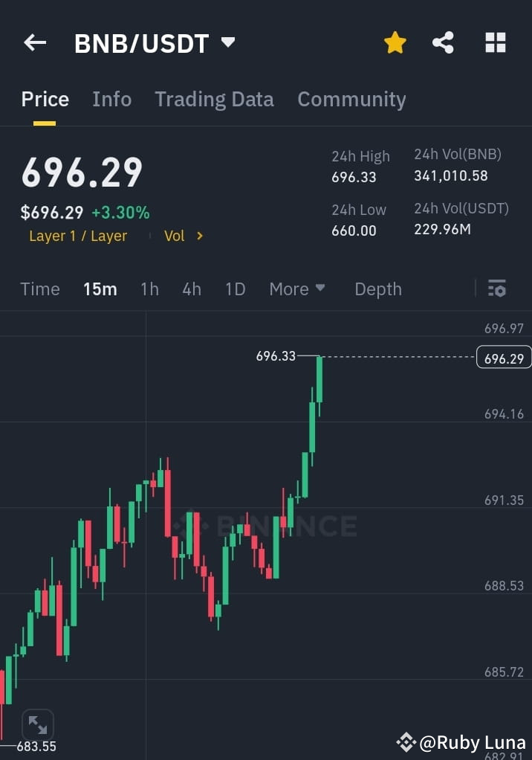
Task: Enable the 1h chart interval
Action: coord(149,289)
